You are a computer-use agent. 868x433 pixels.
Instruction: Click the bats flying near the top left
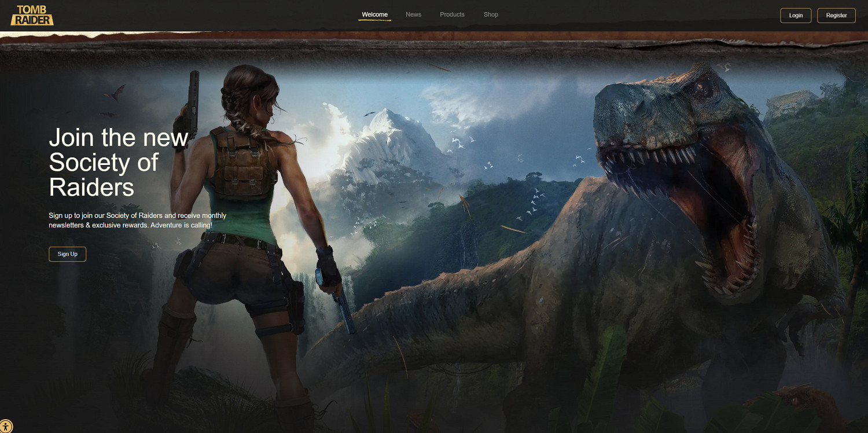pyautogui.click(x=115, y=94)
